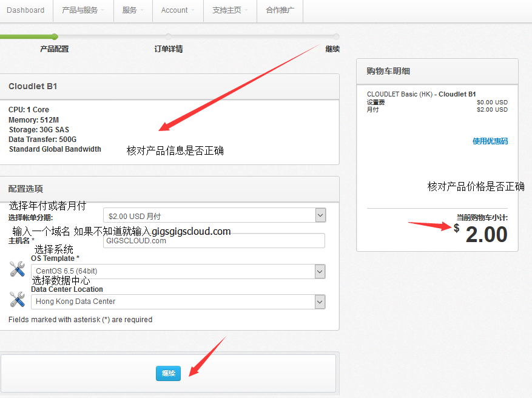Click the 主机名 hostname input field
The width and height of the screenshot is (532, 398).
(x=214, y=241)
